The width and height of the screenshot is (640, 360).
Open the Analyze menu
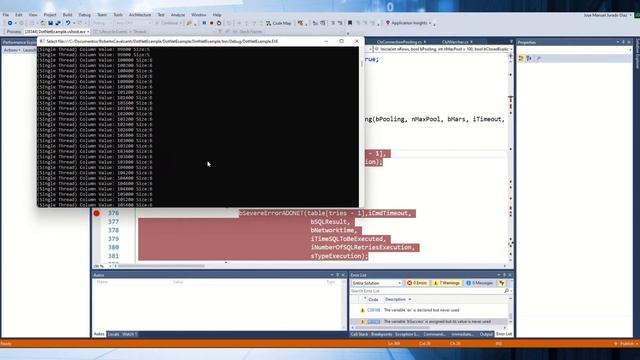click(178, 15)
